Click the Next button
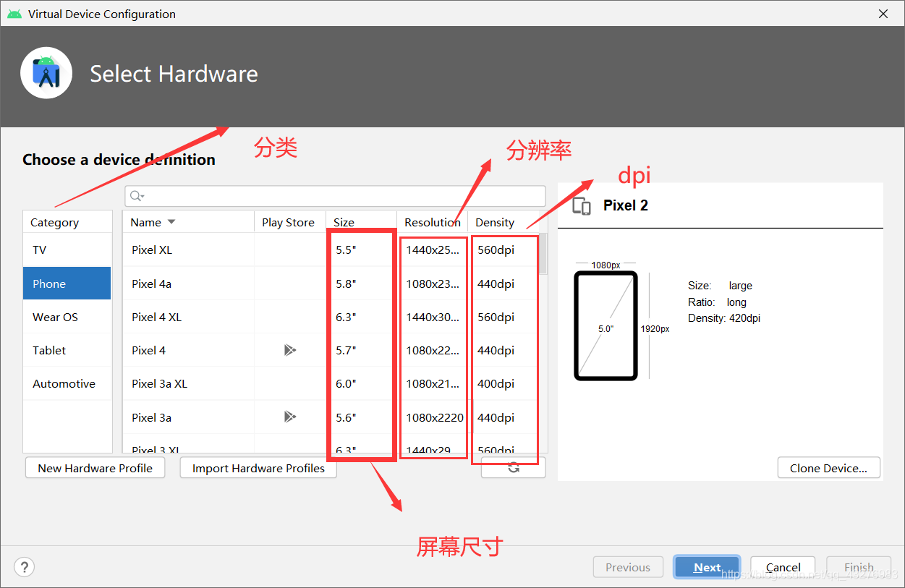This screenshot has width=905, height=588. 707,567
